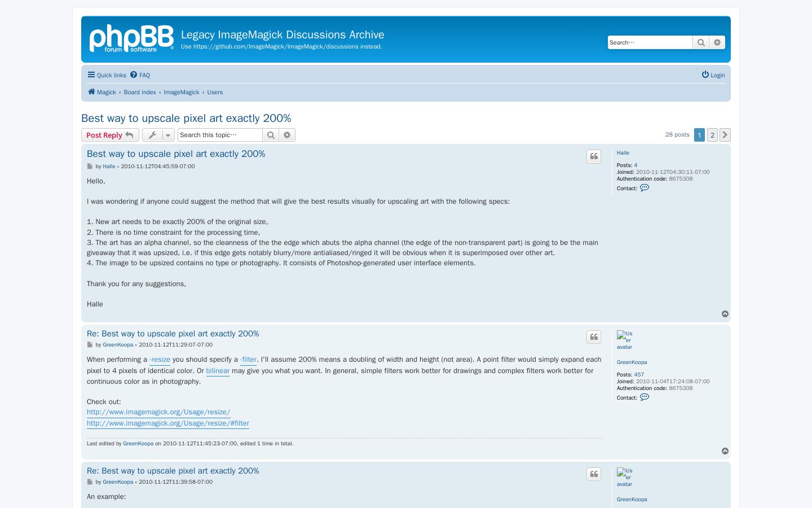Open the second reply's title link
This screenshot has width=812, height=508.
[x=173, y=471]
